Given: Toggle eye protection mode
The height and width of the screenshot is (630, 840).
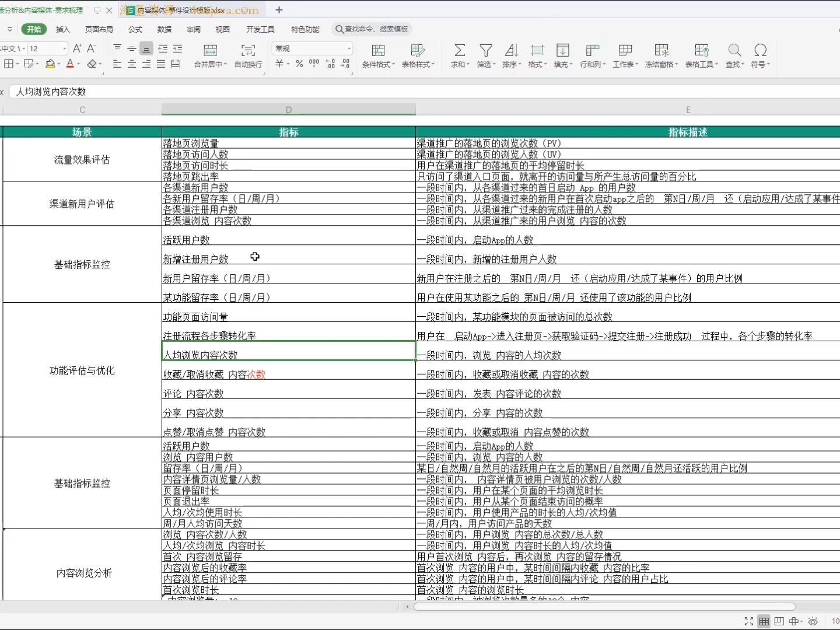Looking at the screenshot, I should click(x=813, y=622).
